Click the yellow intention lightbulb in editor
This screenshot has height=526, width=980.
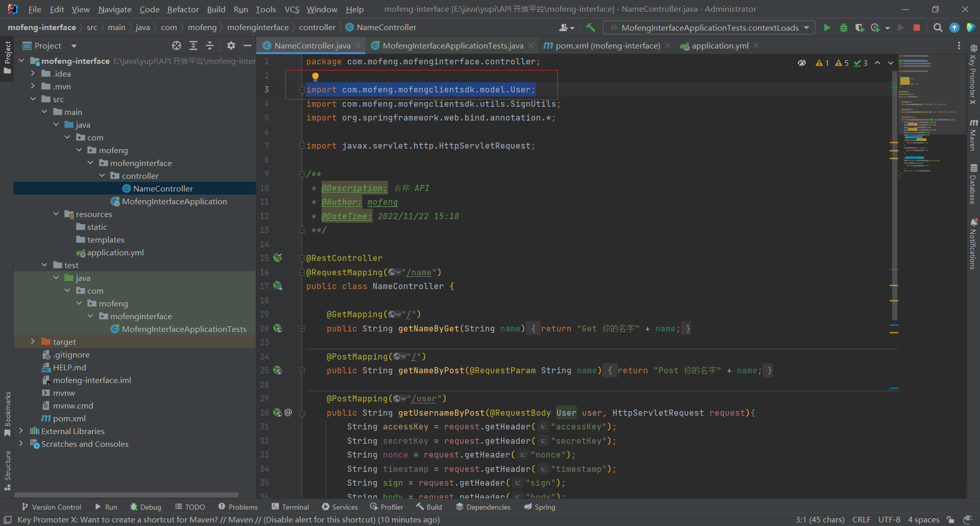(x=315, y=77)
